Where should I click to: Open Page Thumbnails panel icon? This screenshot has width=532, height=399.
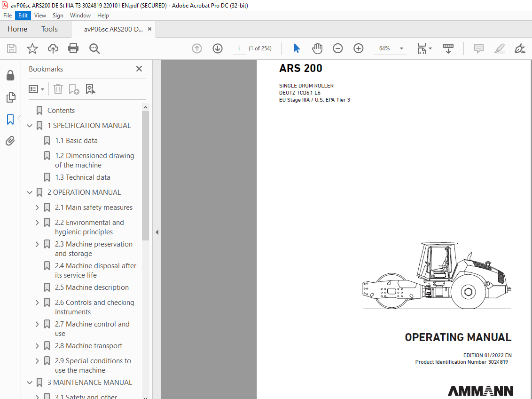click(10, 97)
